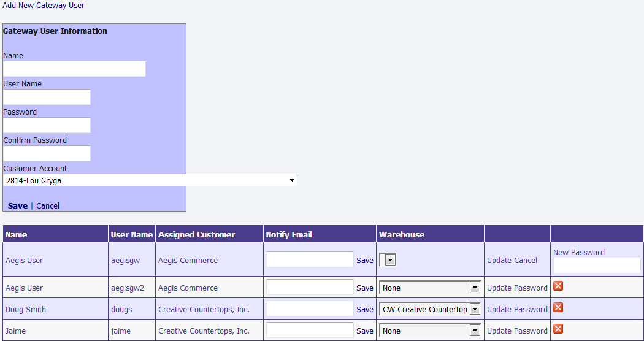Expand Warehouse dropdown in Jaime row
644x341 pixels.
click(x=429, y=331)
